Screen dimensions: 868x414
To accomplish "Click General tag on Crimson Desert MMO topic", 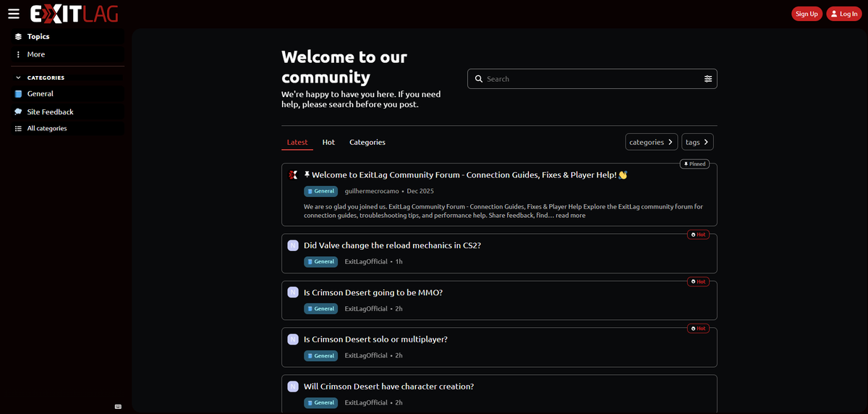I will click(x=320, y=308).
